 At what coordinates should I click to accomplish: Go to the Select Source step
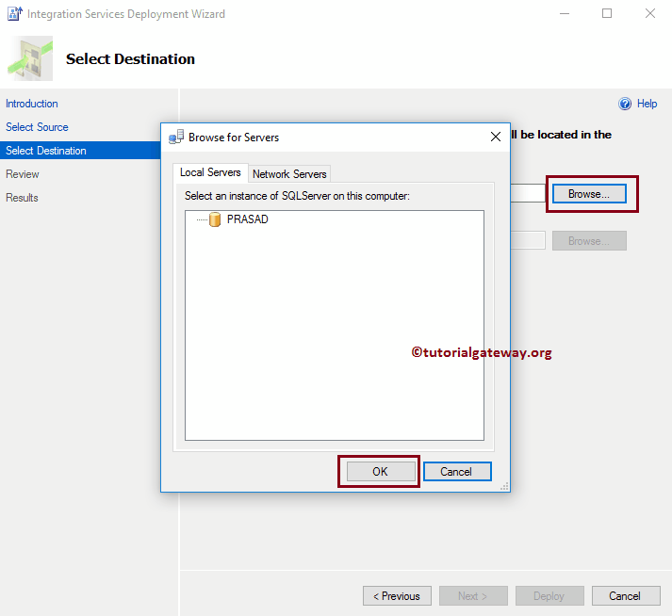tap(37, 127)
